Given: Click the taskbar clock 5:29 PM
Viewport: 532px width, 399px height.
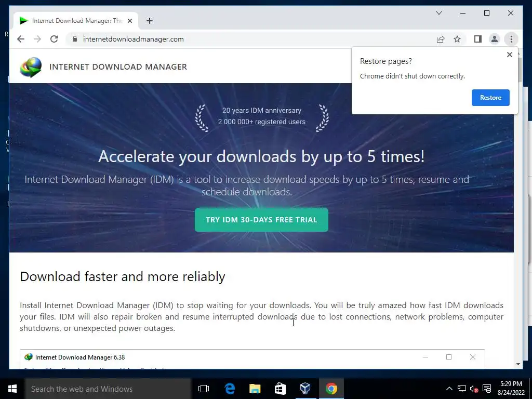Looking at the screenshot, I should [x=511, y=384].
